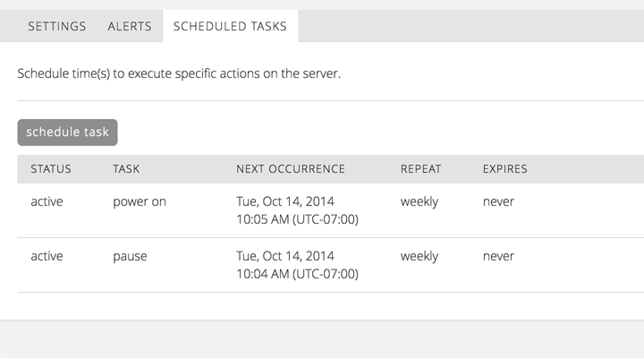The width and height of the screenshot is (644, 358).
Task: Click the 10:05 AM next occurrence date
Action: coord(297,210)
